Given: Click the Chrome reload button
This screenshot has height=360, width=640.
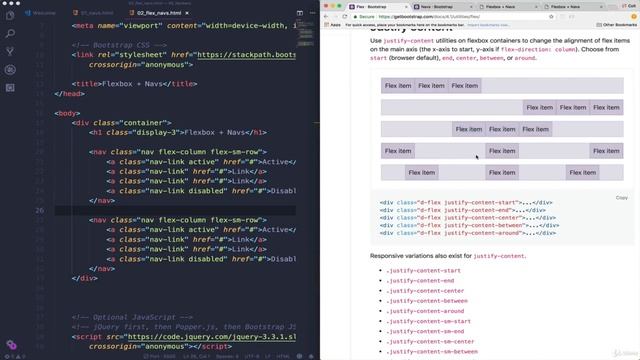Looking at the screenshot, I should pyautogui.click(x=345, y=17).
